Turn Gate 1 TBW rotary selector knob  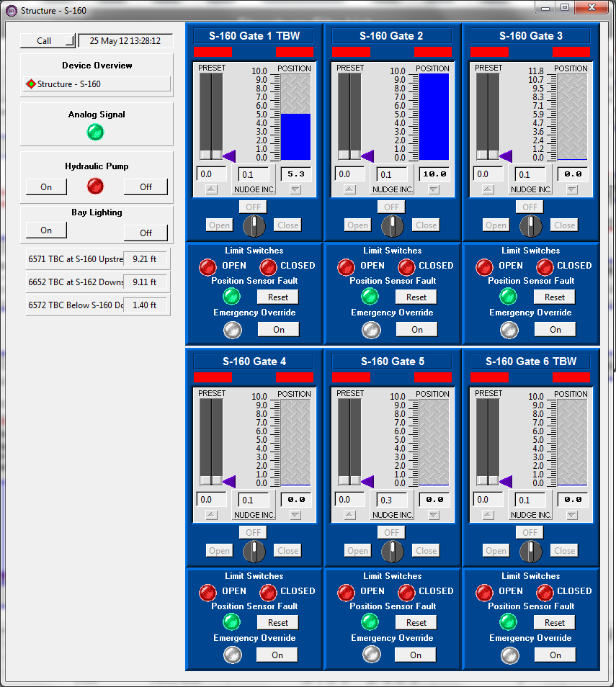[x=254, y=225]
